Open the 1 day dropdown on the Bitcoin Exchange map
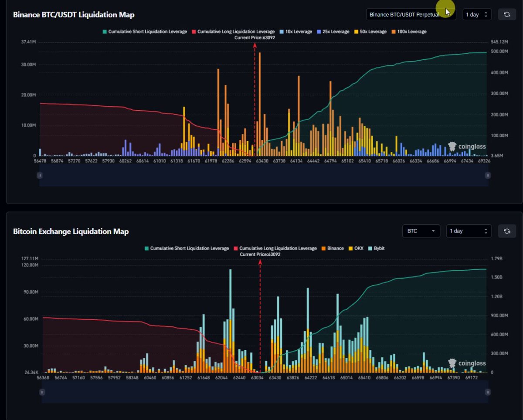 pyautogui.click(x=469, y=231)
